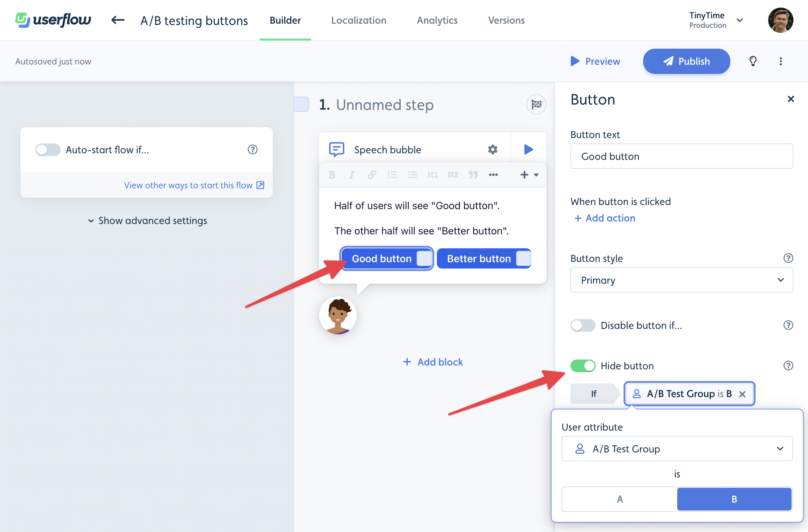Viewport: 808px width, 532px height.
Task: Toggle the Disable button if switch
Action: (x=582, y=325)
